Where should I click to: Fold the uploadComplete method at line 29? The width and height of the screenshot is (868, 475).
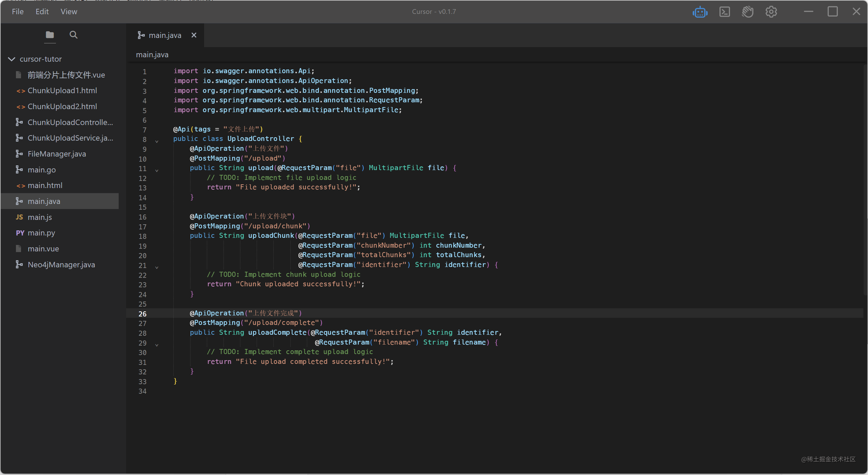157,345
